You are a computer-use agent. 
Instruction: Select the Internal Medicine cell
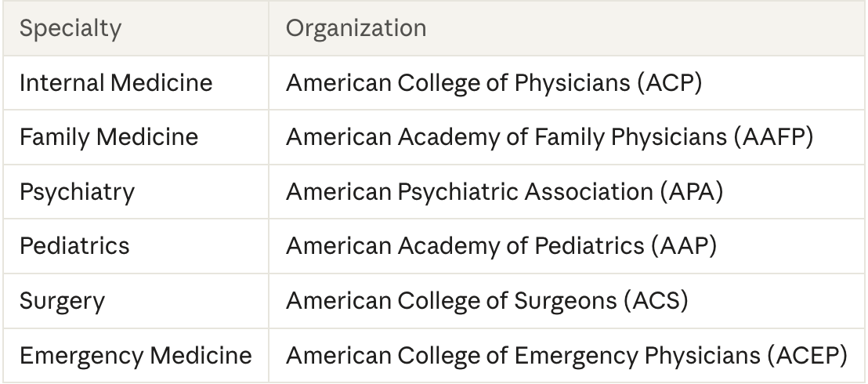click(136, 83)
